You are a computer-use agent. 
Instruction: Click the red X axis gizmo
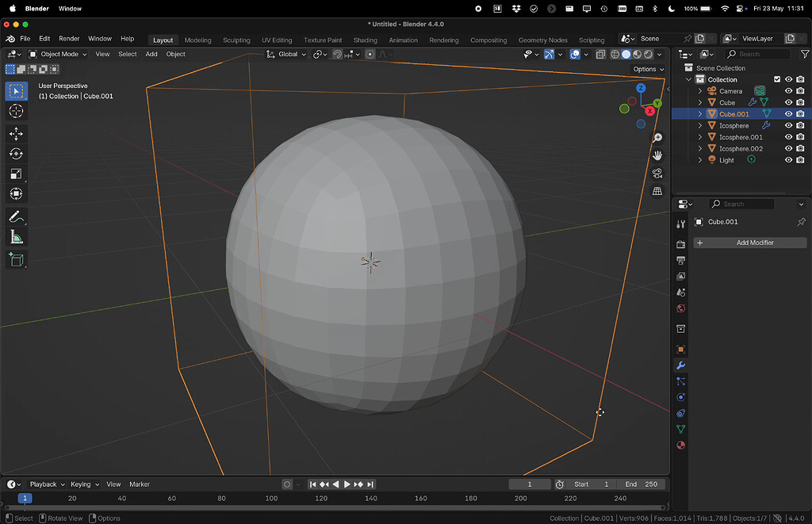coord(649,111)
